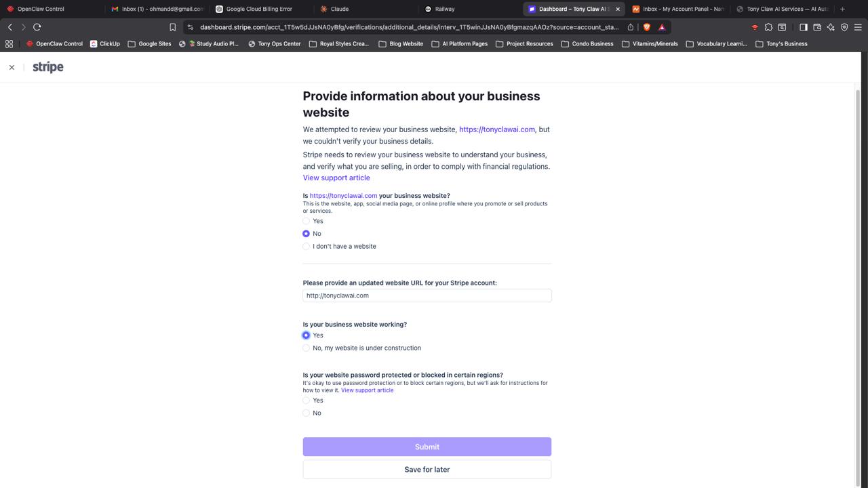Open the browser hamburger menu

[858, 27]
